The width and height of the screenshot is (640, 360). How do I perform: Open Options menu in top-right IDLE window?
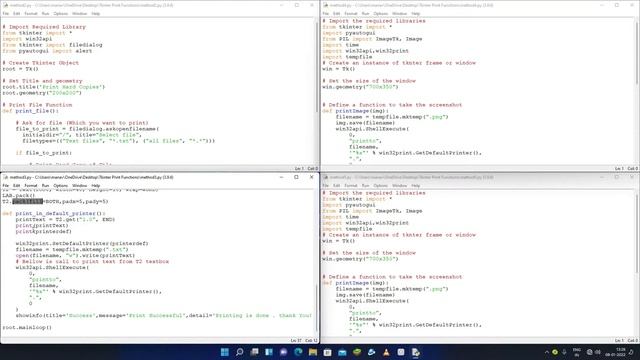click(380, 13)
